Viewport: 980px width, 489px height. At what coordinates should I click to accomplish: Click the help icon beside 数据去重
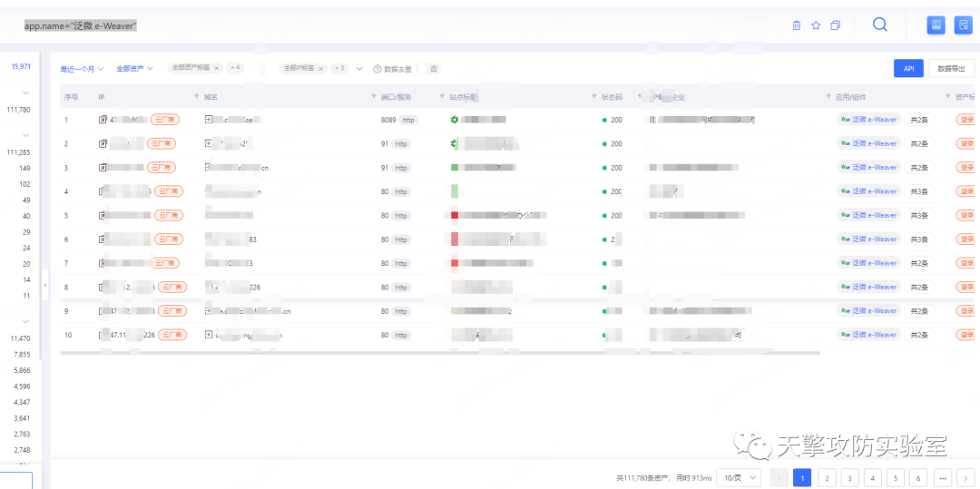click(x=377, y=69)
